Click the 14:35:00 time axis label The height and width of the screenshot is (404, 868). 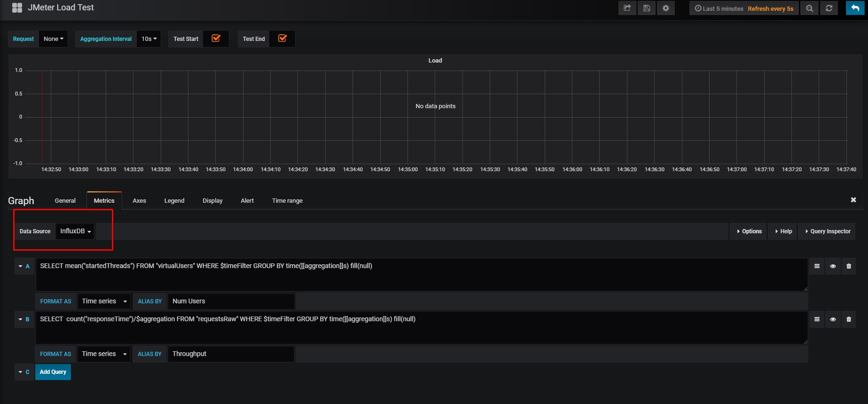point(407,169)
